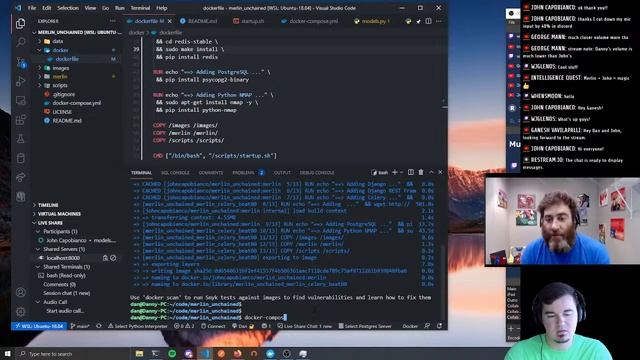The image size is (640, 360).
Task: Open editor more actions ellipsis
Action: [x=439, y=21]
